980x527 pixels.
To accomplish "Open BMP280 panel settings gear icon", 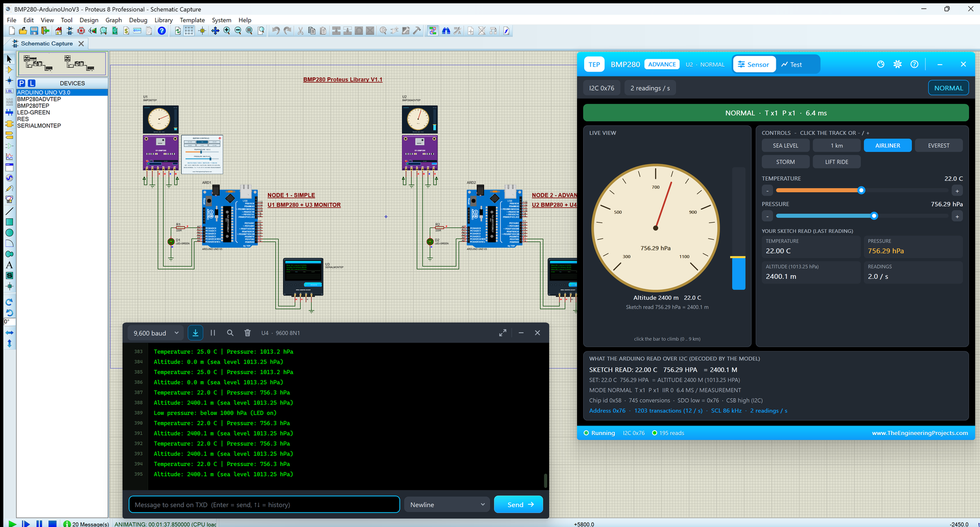I will (897, 64).
